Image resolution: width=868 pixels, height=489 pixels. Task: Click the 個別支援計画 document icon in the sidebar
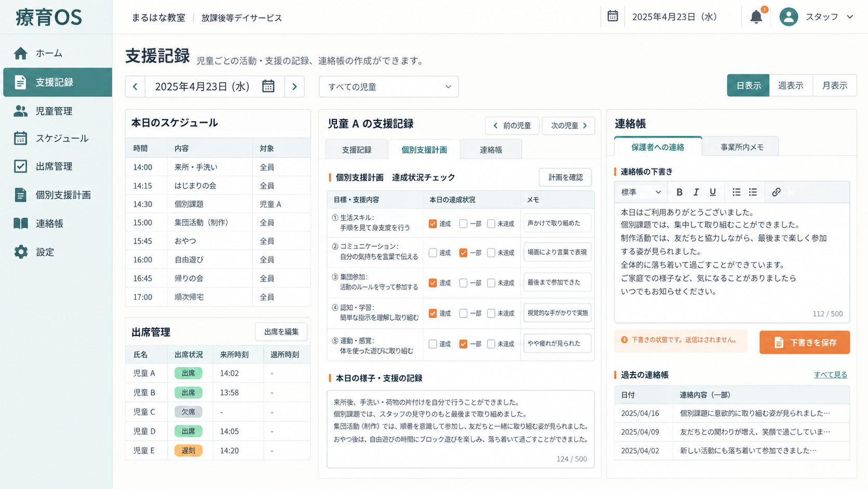(x=21, y=195)
